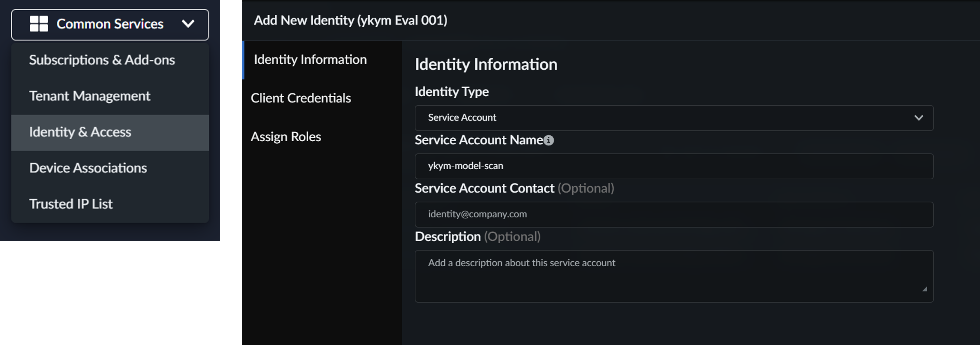Click the Add New Identity dialog title
Viewport: 980px width, 345px height.
350,20
